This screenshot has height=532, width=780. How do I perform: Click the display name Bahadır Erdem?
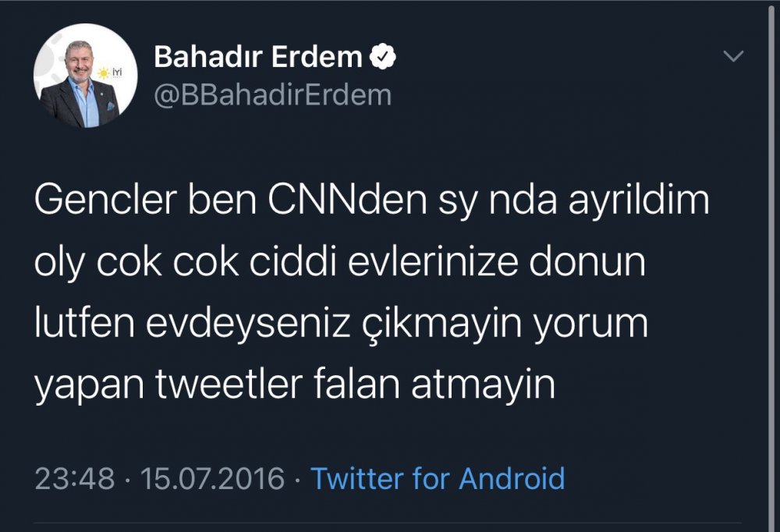click(258, 57)
